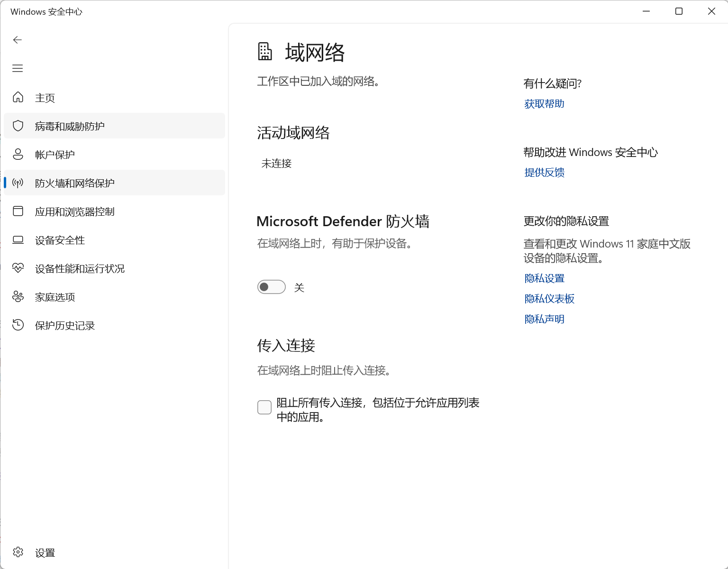
Task: Open 家庭选项 page
Action: [x=114, y=297]
